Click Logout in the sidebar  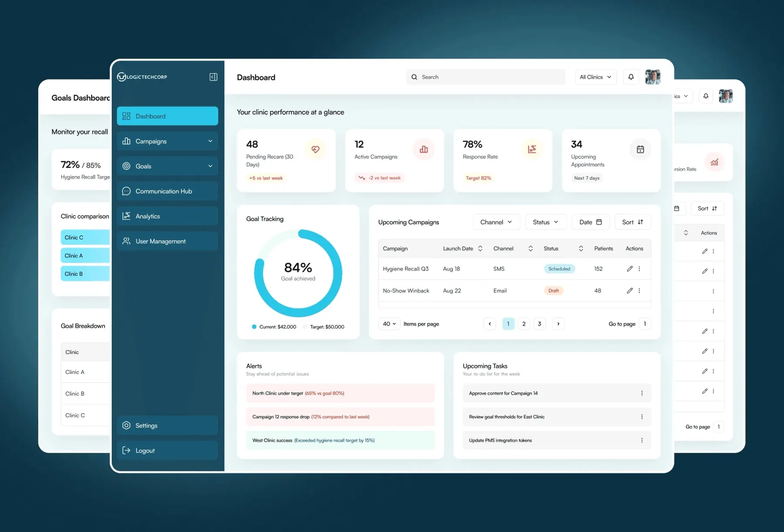167,451
